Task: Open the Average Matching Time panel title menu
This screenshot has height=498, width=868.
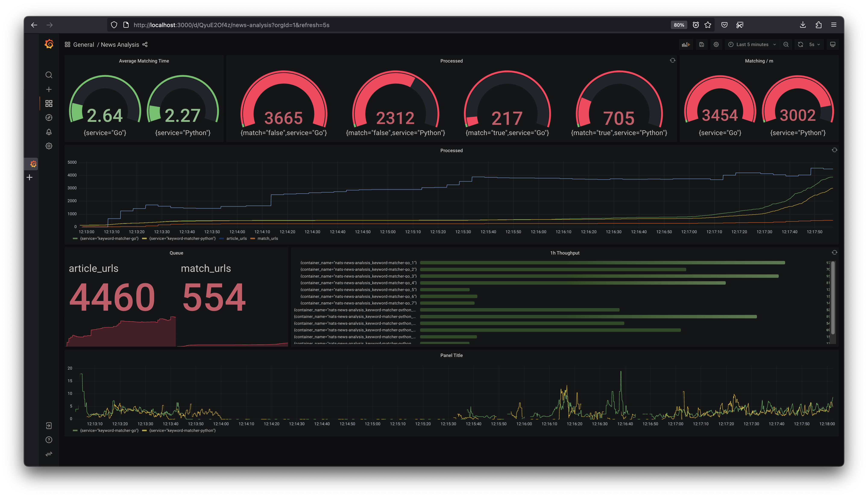Action: 144,61
